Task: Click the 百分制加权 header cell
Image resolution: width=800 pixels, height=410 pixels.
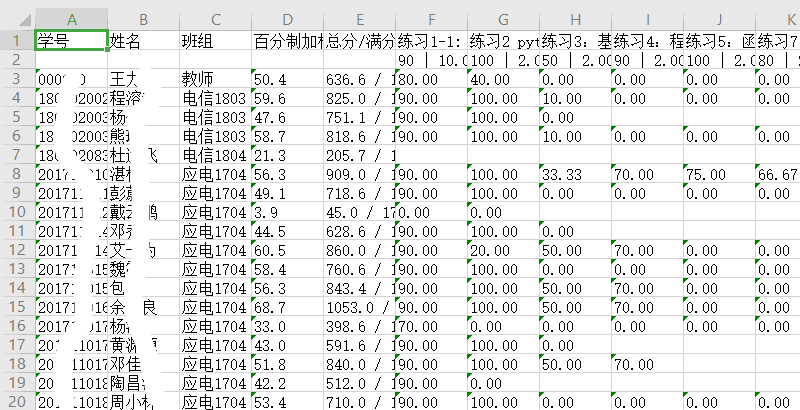Action: tap(287, 40)
